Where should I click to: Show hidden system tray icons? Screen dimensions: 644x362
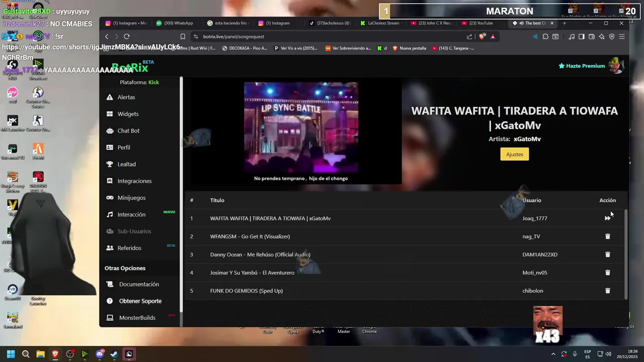(553, 354)
